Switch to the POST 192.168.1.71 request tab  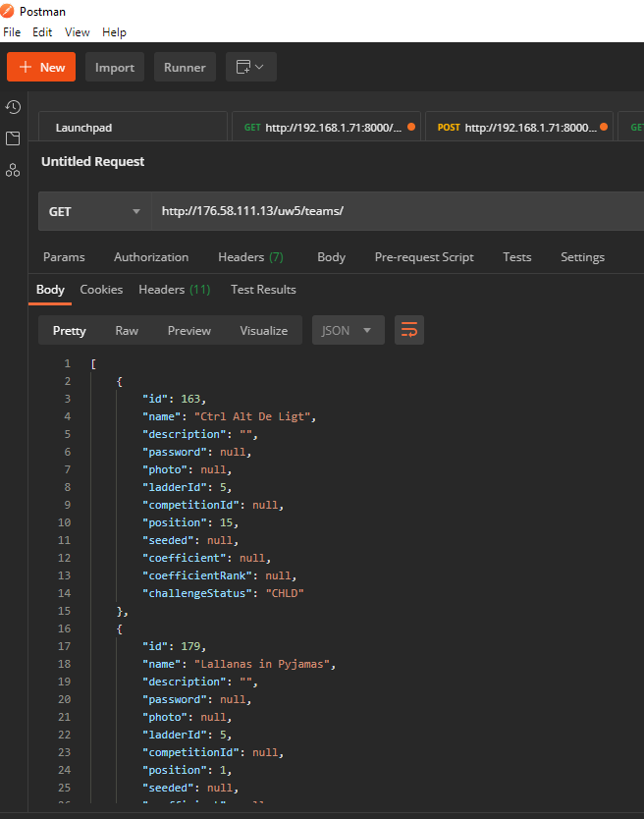(519, 128)
